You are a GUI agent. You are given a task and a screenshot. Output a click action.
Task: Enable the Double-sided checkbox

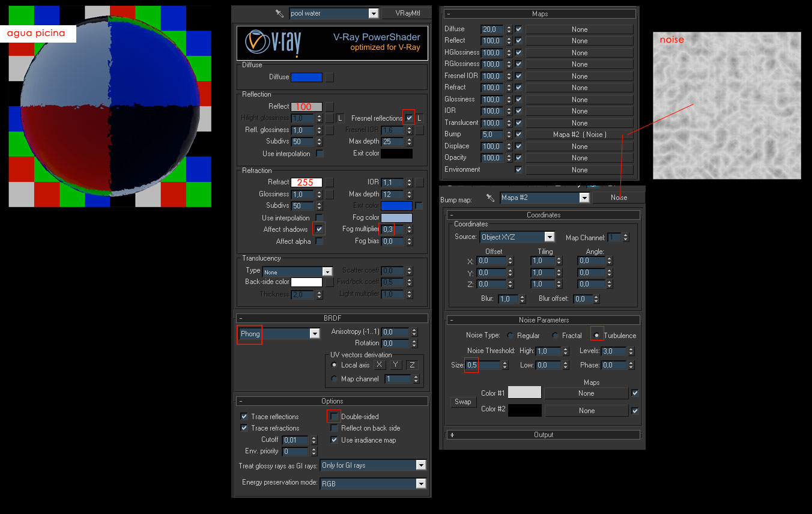tap(334, 417)
